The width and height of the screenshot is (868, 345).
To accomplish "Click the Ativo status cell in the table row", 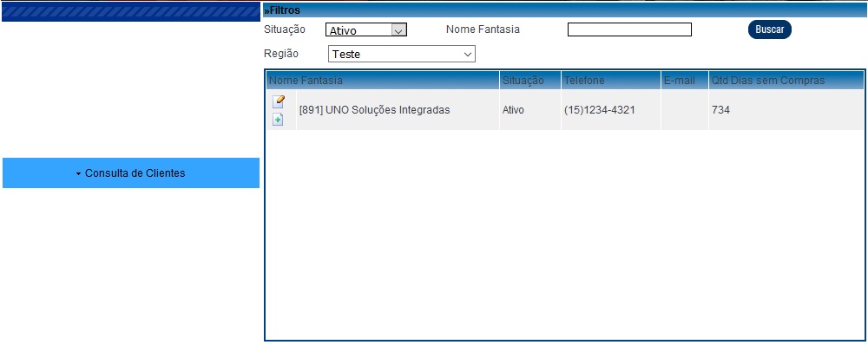I will (529, 110).
